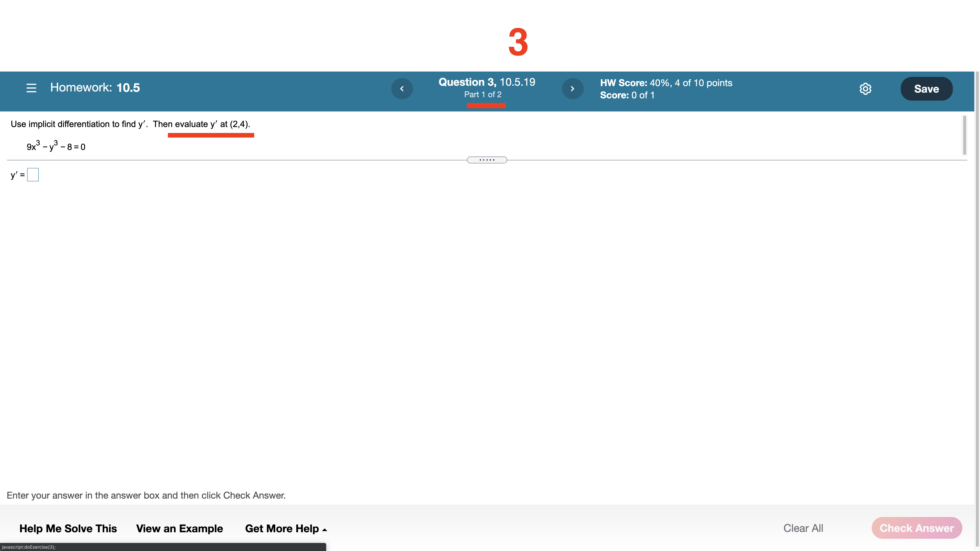Screen dimensions: 980x551
Task: Click Clear All
Action: 803,528
